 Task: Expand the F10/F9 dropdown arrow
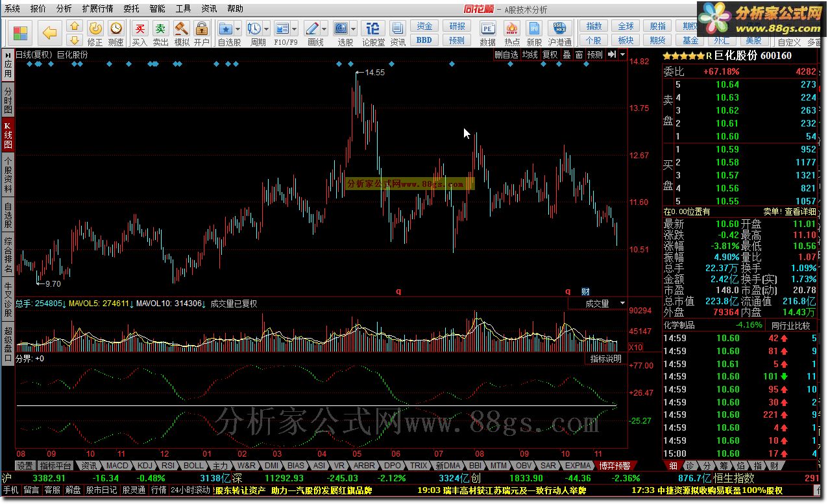[295, 29]
